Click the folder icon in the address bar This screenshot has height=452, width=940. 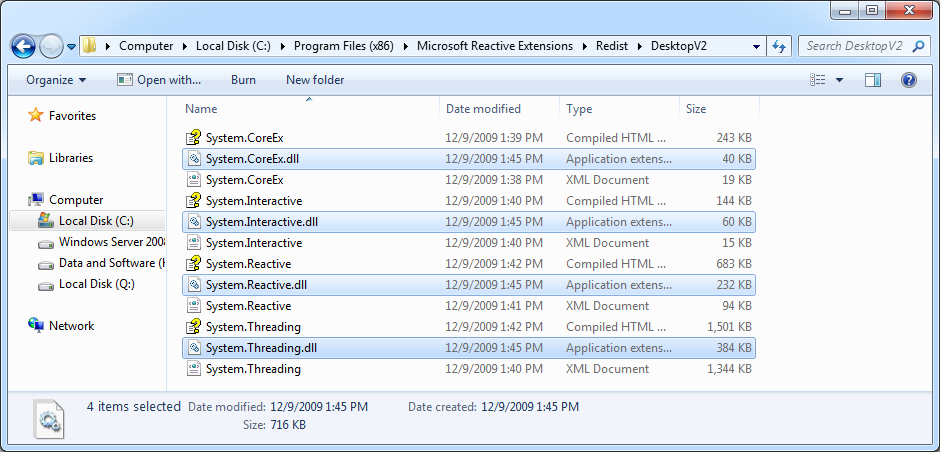point(89,46)
